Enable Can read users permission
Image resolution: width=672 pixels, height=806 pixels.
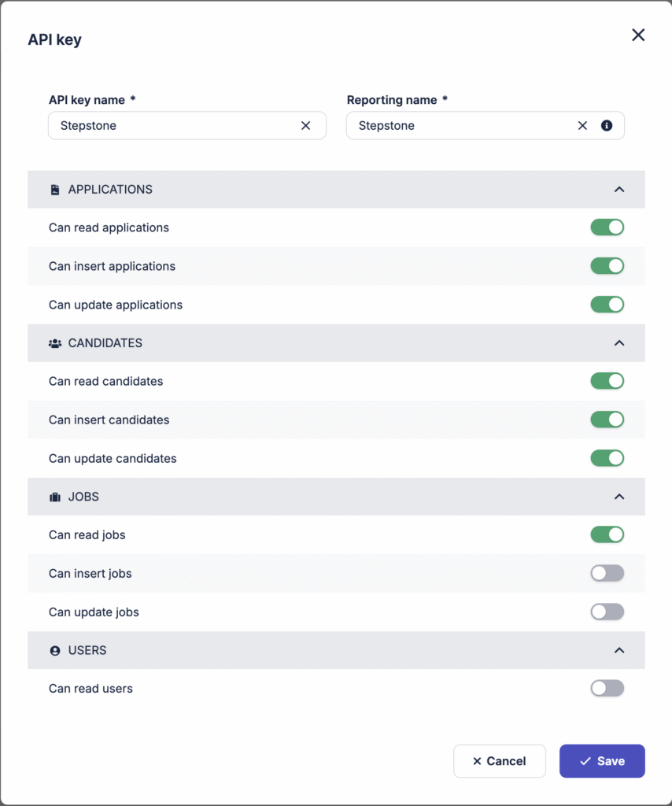(607, 689)
